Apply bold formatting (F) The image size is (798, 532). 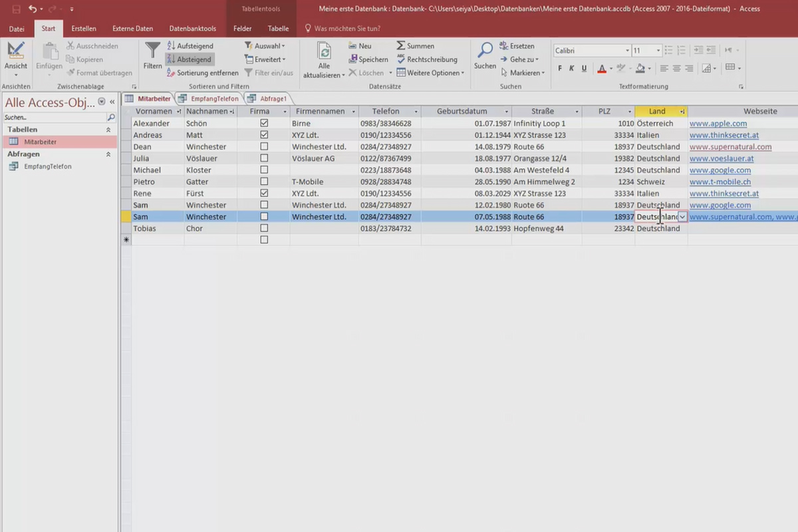coord(560,68)
